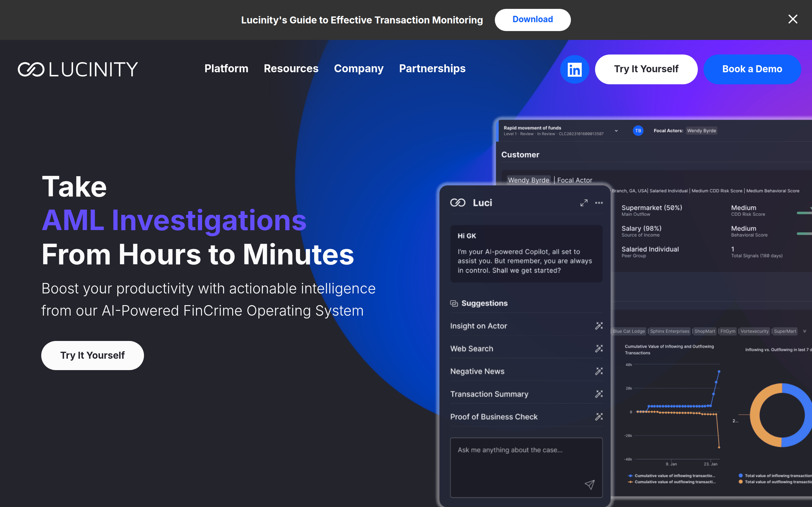
Task: Expand the Rapid movement of funds dropdown
Action: coord(616,131)
